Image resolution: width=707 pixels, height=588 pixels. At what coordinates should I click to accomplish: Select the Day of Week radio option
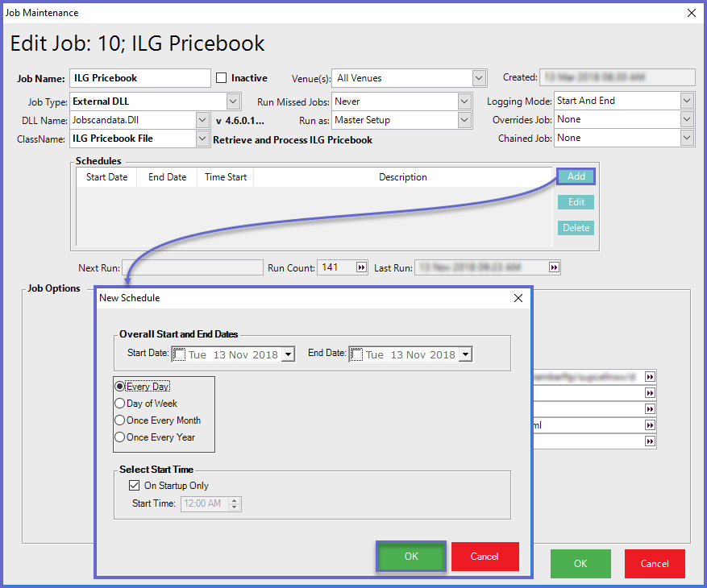(120, 404)
